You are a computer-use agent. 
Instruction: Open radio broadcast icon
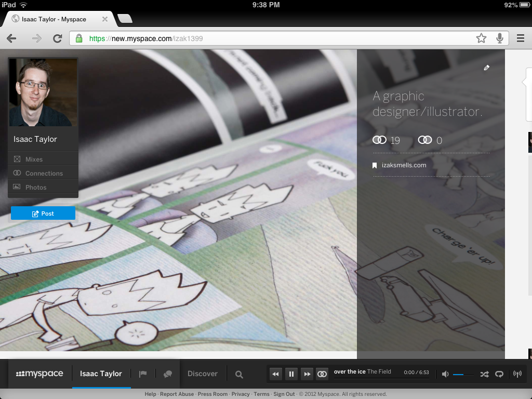517,374
